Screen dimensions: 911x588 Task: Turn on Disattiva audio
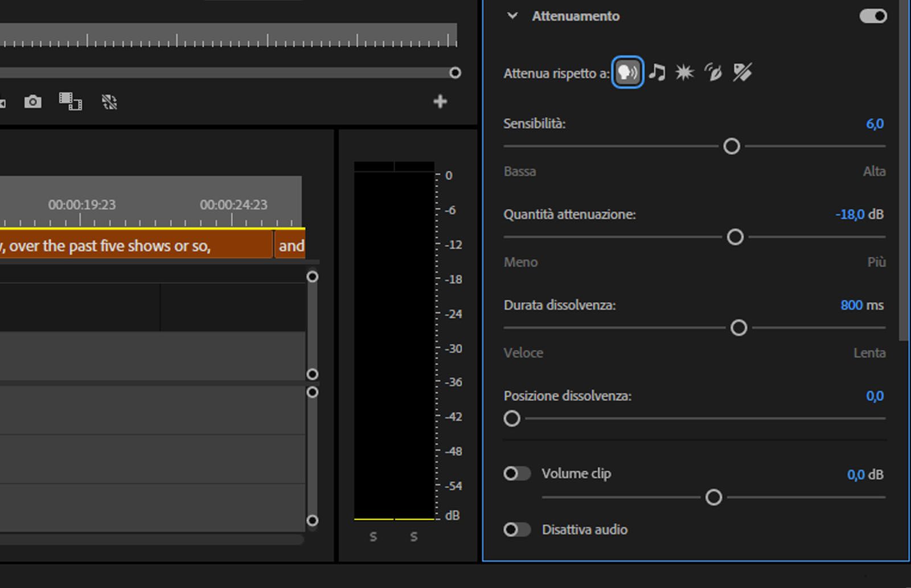click(x=517, y=529)
